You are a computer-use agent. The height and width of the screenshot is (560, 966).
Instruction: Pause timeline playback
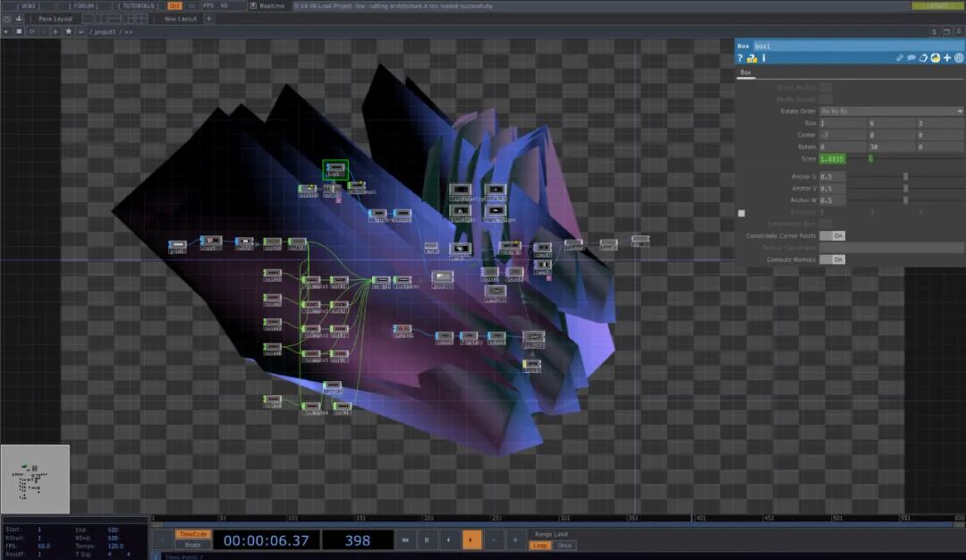(427, 540)
